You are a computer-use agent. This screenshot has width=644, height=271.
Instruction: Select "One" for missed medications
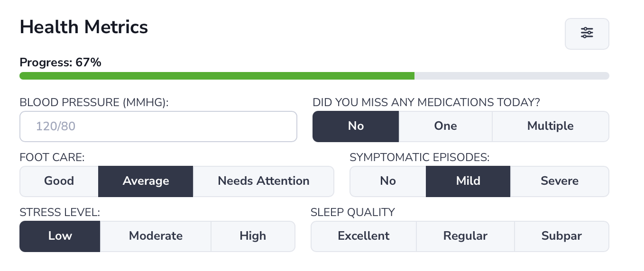click(445, 126)
